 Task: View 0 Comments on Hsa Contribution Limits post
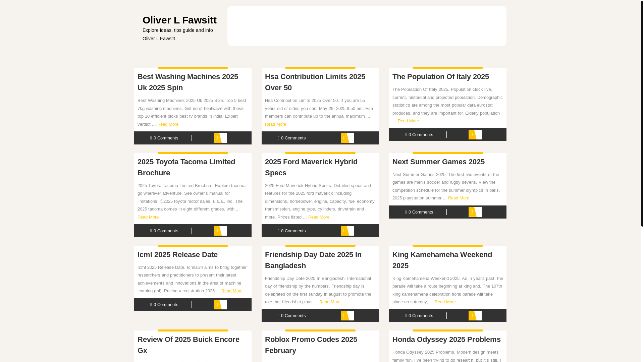click(x=292, y=138)
